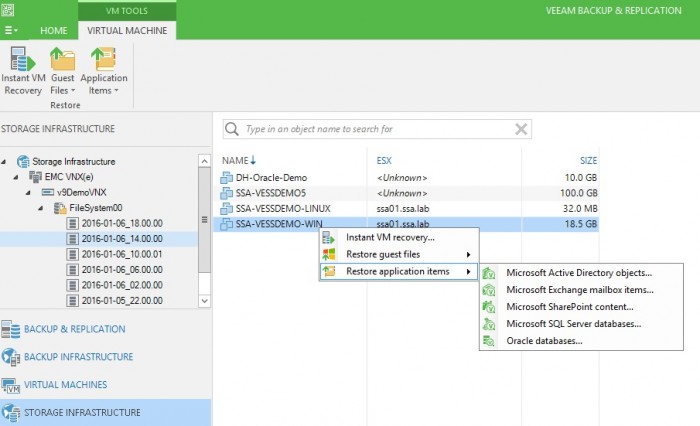Click the search magnifier icon
The height and width of the screenshot is (426, 700).
[x=232, y=129]
